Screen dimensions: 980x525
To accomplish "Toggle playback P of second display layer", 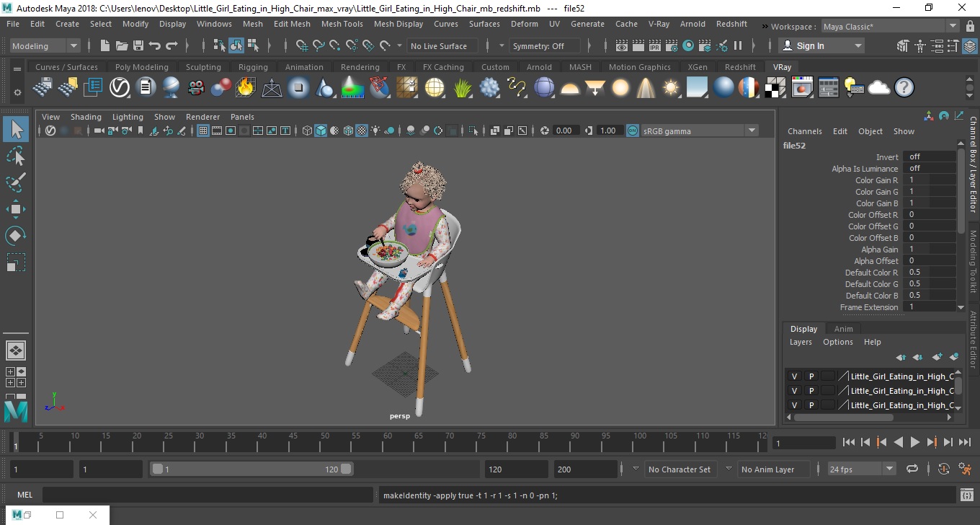I will pyautogui.click(x=811, y=391).
